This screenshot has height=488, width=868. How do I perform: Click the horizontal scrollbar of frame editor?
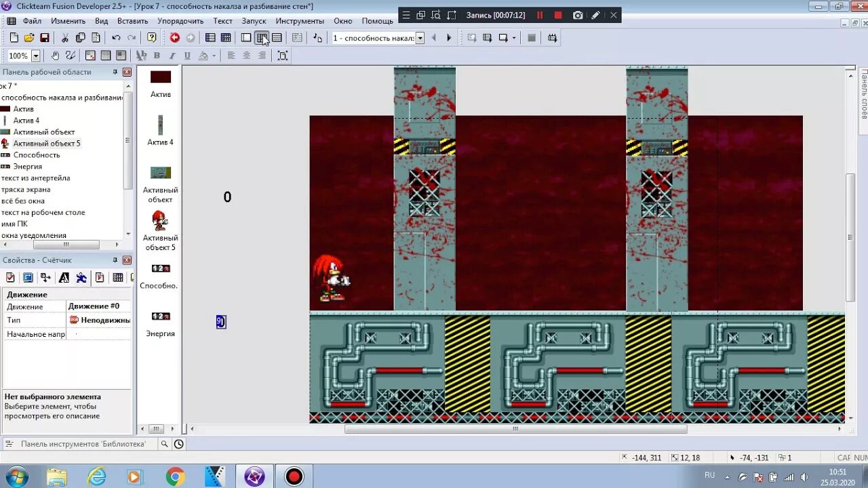pos(515,429)
